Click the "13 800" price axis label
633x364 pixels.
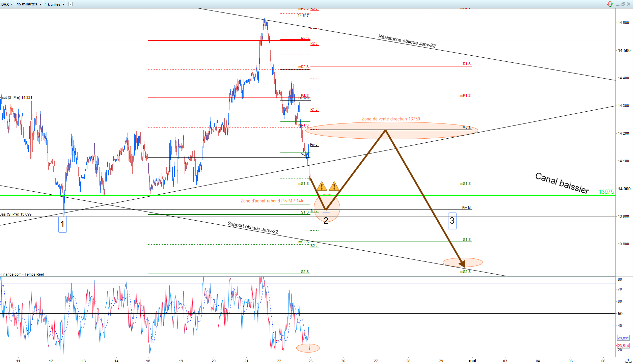623,244
